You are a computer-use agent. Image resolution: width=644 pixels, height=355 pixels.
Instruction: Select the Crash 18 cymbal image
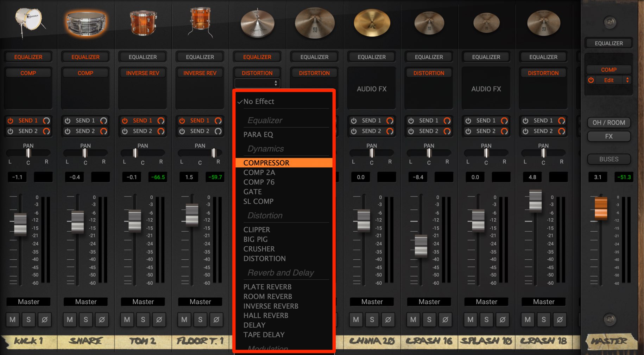(543, 23)
